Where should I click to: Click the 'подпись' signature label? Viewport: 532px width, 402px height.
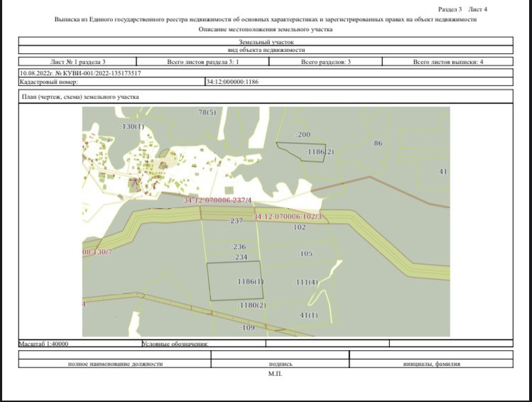click(x=281, y=364)
